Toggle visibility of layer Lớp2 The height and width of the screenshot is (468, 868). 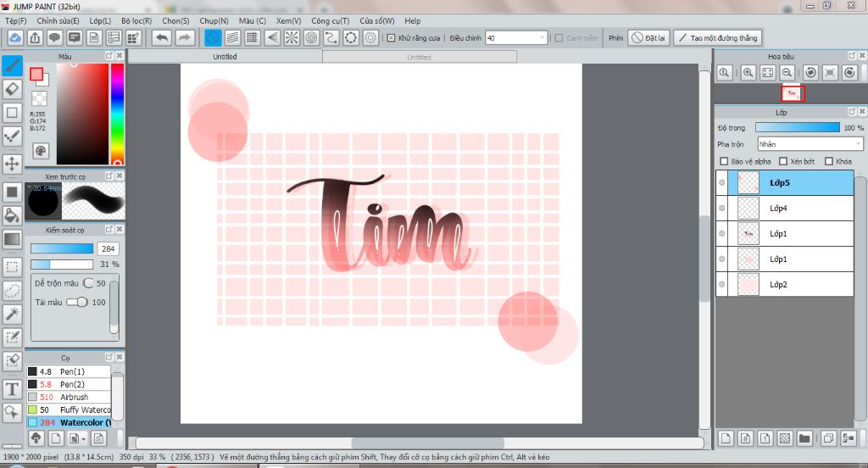722,285
